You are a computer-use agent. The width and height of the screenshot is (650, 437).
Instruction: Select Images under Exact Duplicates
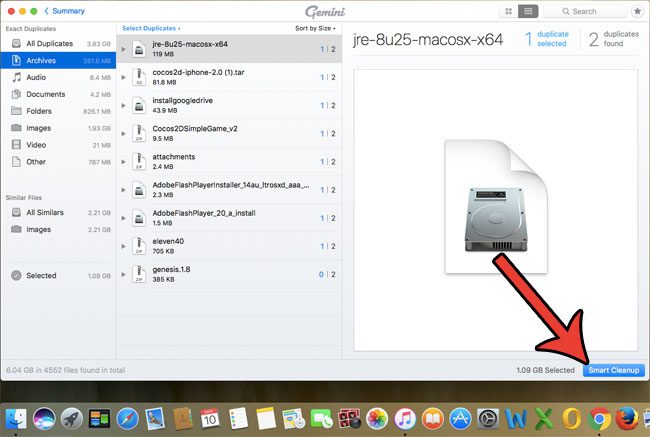tap(58, 128)
